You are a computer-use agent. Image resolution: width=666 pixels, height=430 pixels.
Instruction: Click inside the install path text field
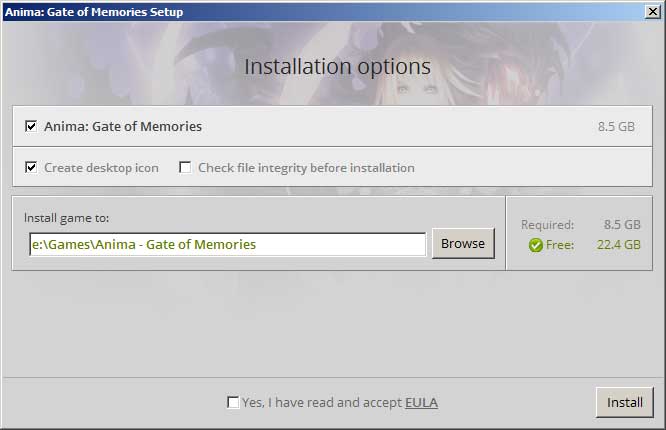coord(228,244)
